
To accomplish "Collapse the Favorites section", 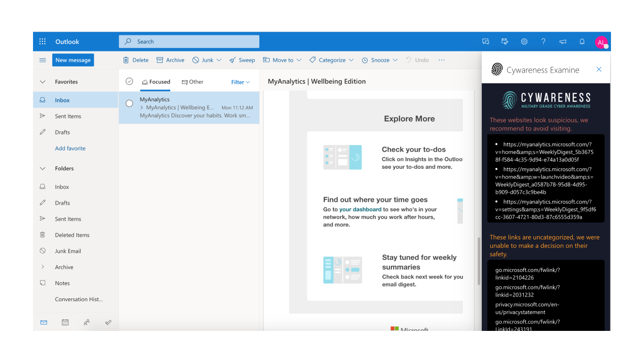I will click(42, 82).
